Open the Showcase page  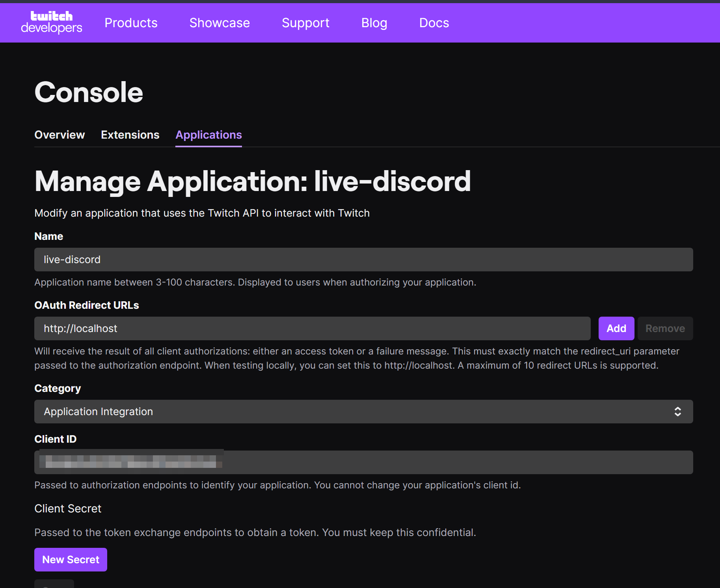(220, 23)
